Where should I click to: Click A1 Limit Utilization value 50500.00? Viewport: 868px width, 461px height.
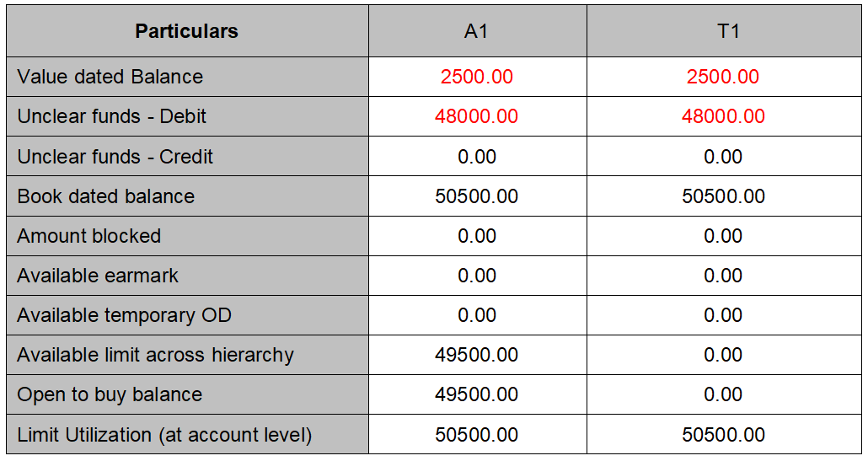pyautogui.click(x=476, y=435)
